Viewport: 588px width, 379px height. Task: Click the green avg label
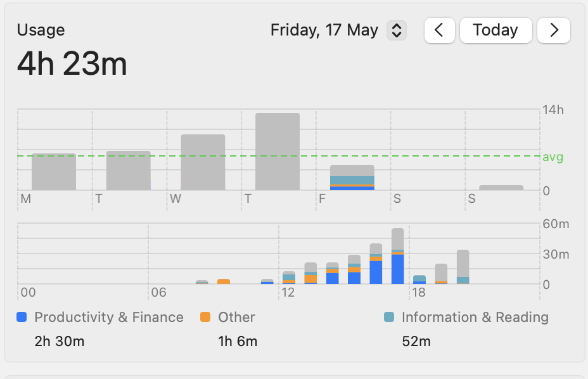[x=553, y=157]
